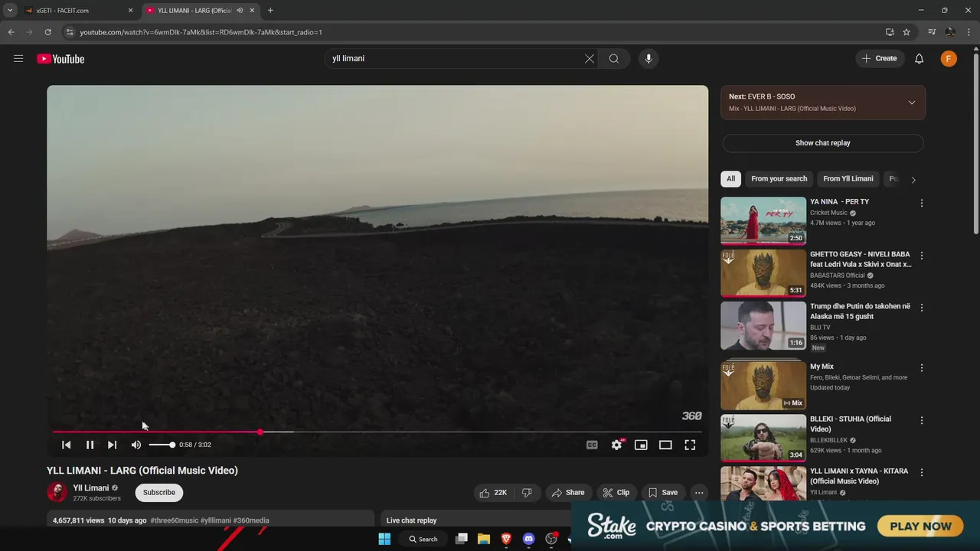Open options for BLLEKI - STUHIA
Screen dimensions: 980x551
[921, 420]
